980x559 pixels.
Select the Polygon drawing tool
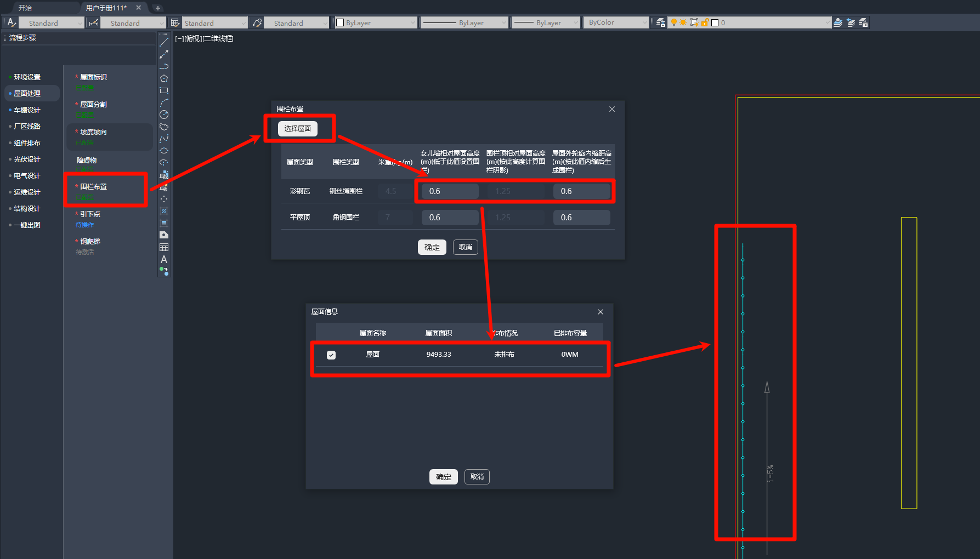coord(163,78)
